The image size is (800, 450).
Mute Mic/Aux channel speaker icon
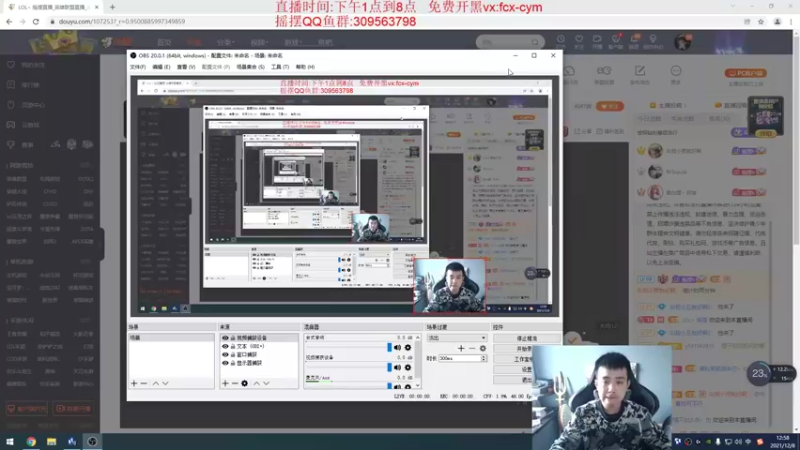[x=397, y=386]
